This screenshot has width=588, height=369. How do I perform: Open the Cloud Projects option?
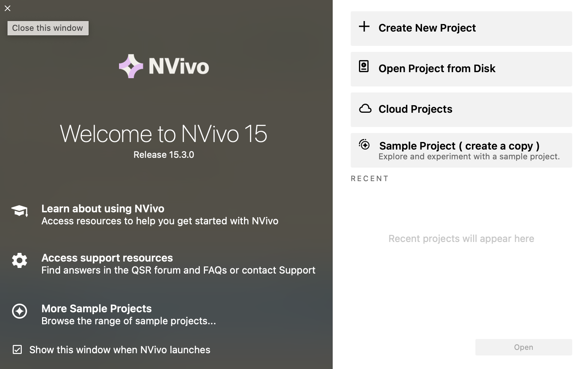415,109
